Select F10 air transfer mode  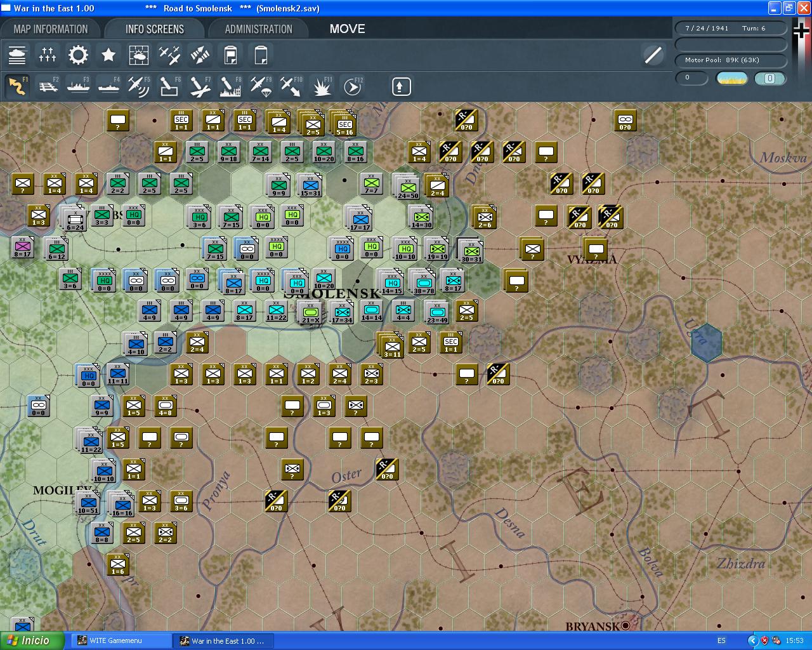[291, 86]
